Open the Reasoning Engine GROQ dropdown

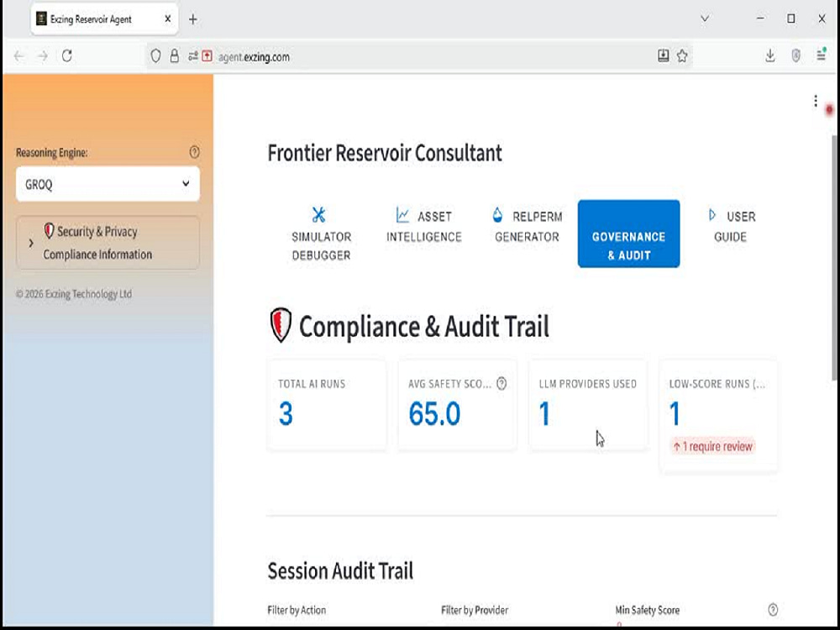click(108, 184)
